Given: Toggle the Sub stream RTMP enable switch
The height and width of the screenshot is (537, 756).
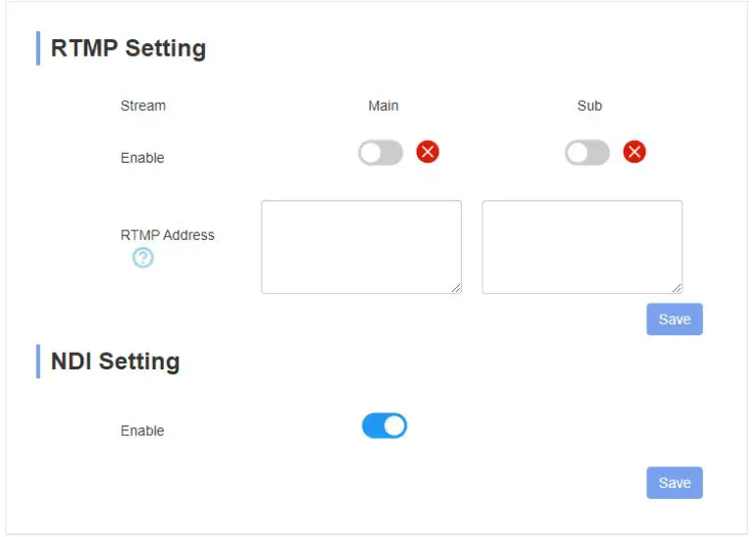Looking at the screenshot, I should (586, 153).
